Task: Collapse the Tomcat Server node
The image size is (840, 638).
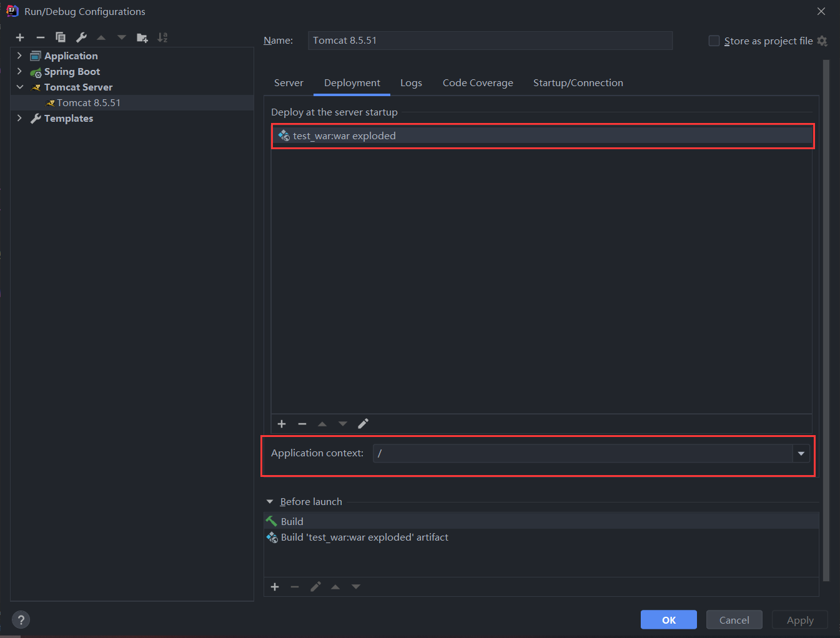Action: (x=19, y=87)
